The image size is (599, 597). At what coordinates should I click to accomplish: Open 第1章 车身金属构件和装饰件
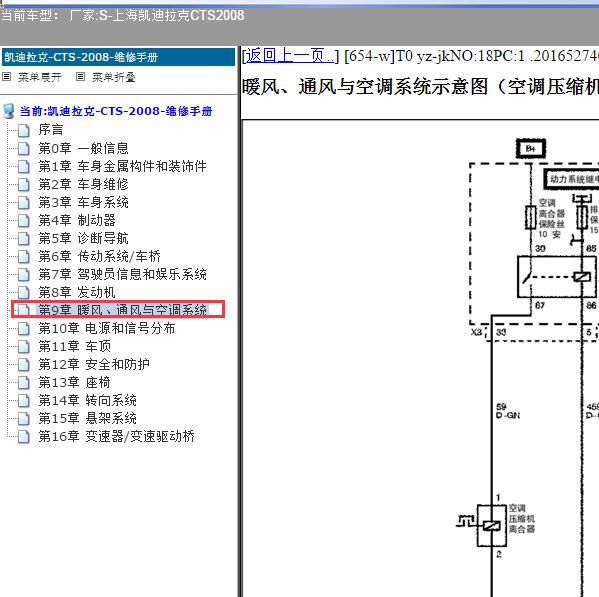click(122, 166)
